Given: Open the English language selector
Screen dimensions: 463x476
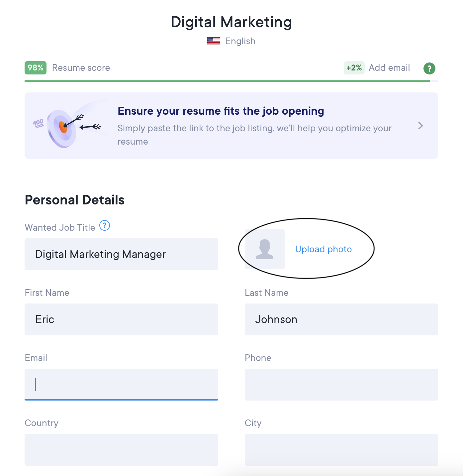Looking at the screenshot, I should 240,41.
